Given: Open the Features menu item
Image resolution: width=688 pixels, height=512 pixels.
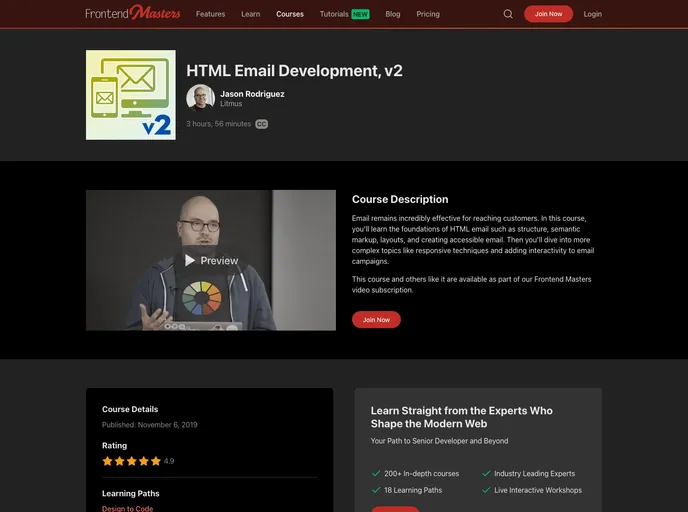Looking at the screenshot, I should 211,14.
